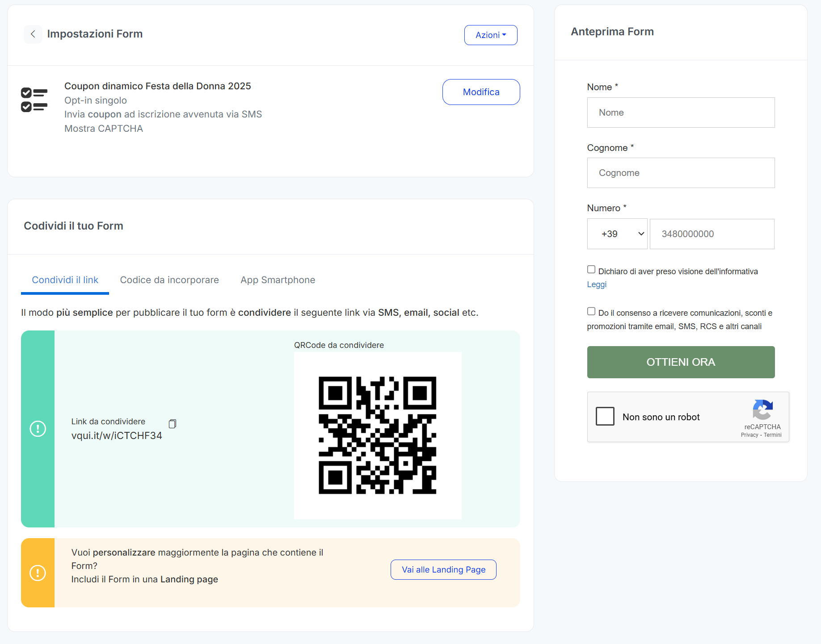Click the reCAPTCHA logo
Viewport: 821px width, 644px height.
[762, 410]
